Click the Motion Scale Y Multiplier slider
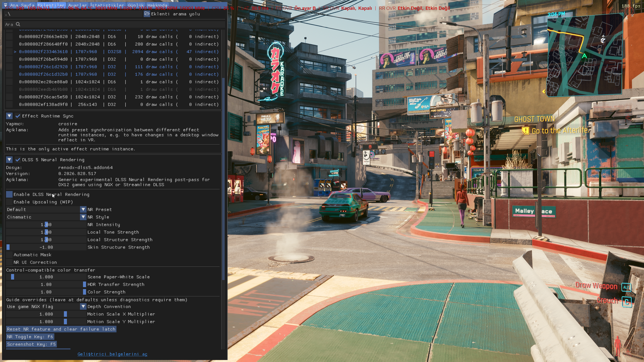This screenshot has height=362, width=644. pyautogui.click(x=46, y=322)
